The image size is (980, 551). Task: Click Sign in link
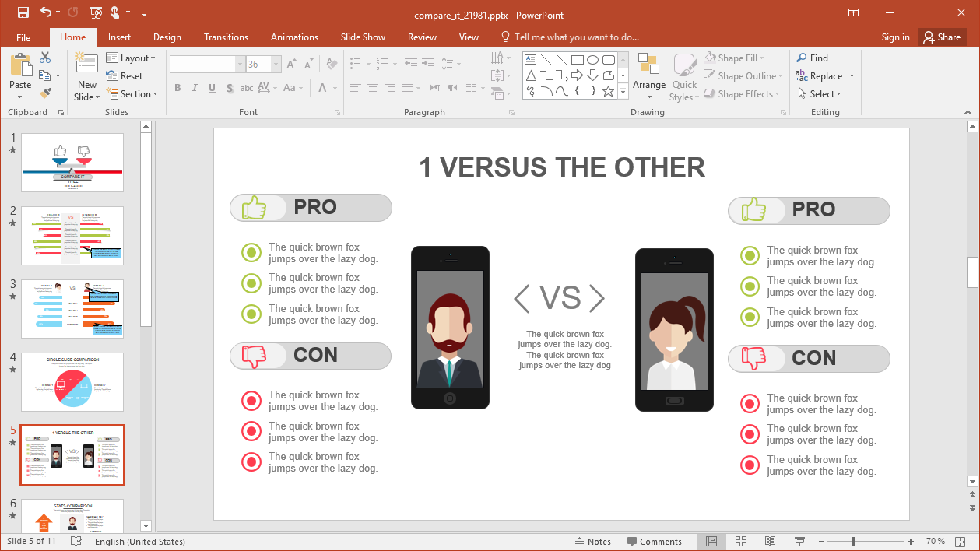coord(895,37)
